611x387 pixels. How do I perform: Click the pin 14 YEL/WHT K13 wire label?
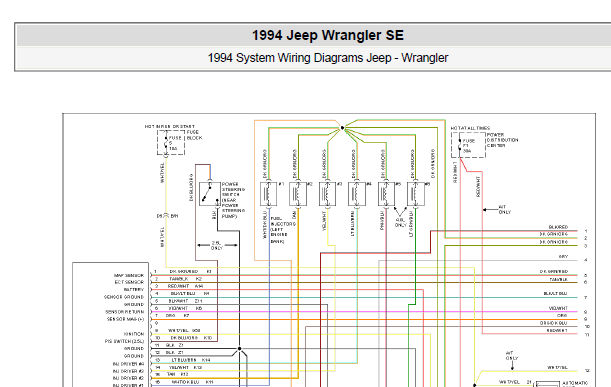click(185, 368)
